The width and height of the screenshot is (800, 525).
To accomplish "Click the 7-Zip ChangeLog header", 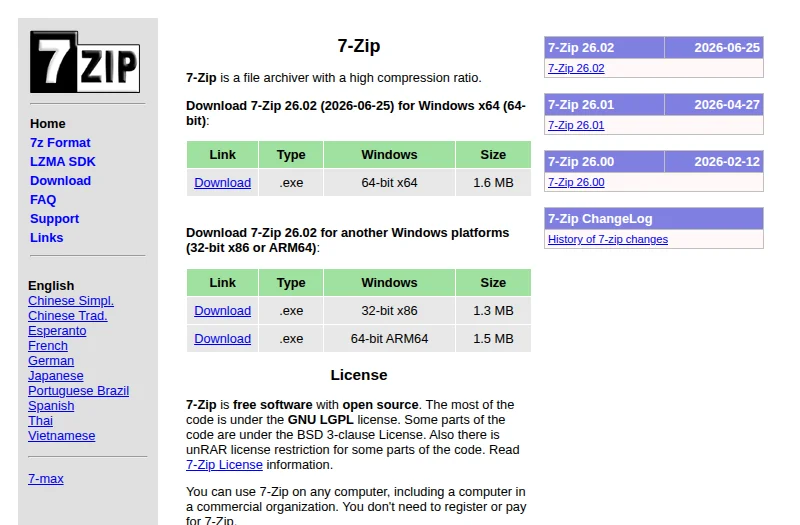I will 654,219.
